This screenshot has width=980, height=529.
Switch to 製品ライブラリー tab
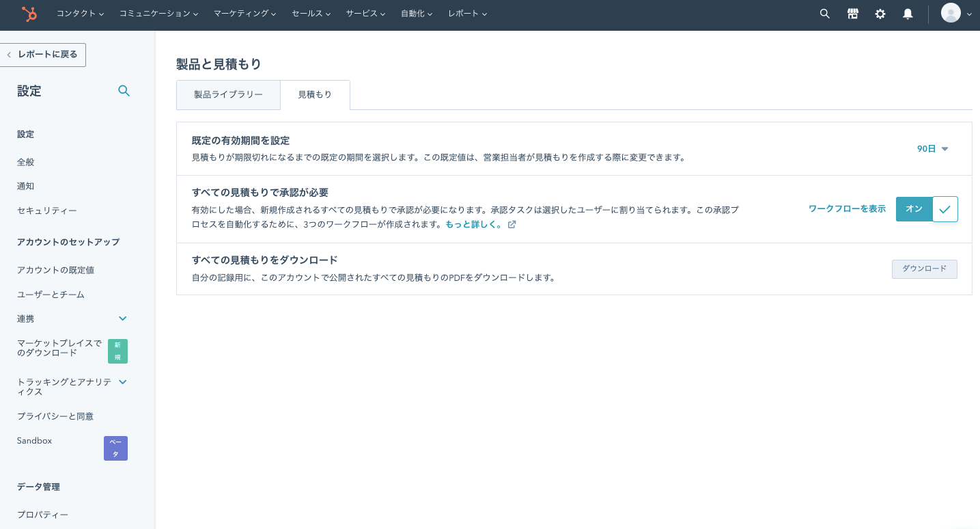[228, 95]
